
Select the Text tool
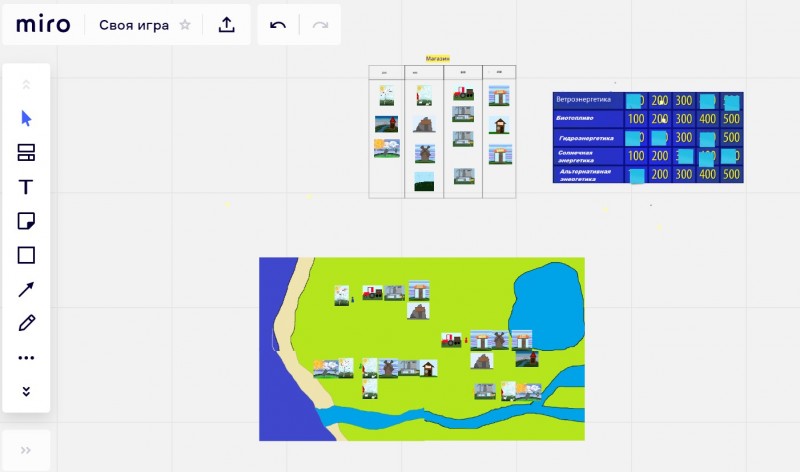click(x=26, y=187)
